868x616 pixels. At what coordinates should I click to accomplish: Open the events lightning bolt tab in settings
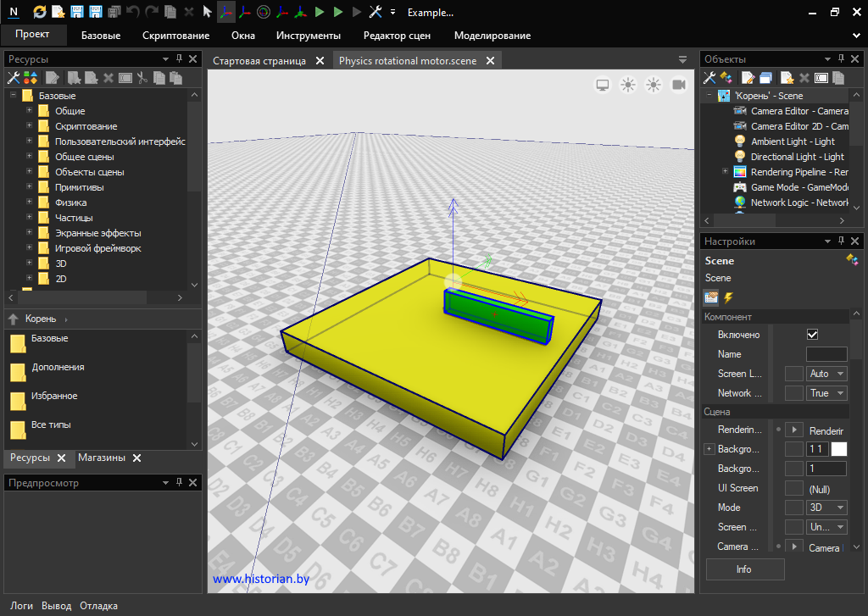[x=728, y=297]
